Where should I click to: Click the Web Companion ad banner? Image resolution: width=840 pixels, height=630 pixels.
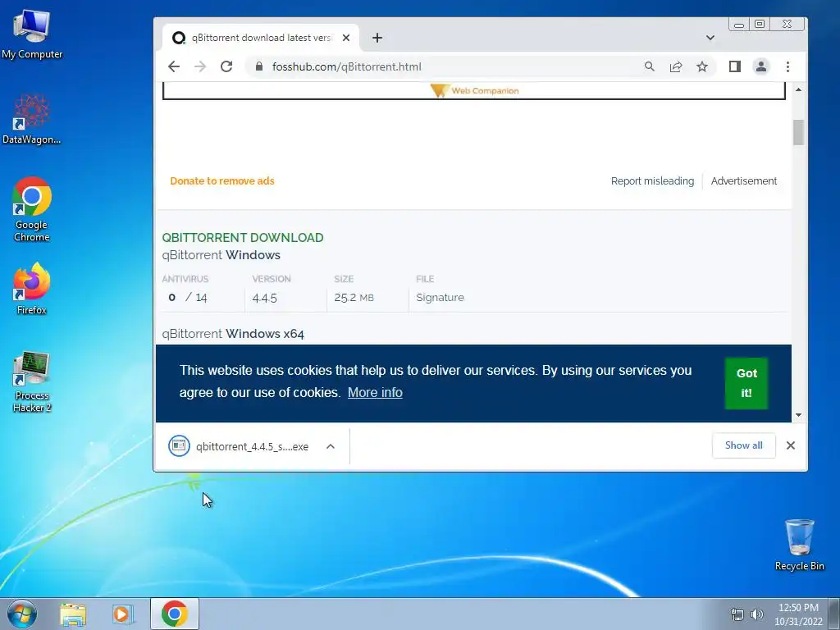pos(473,90)
